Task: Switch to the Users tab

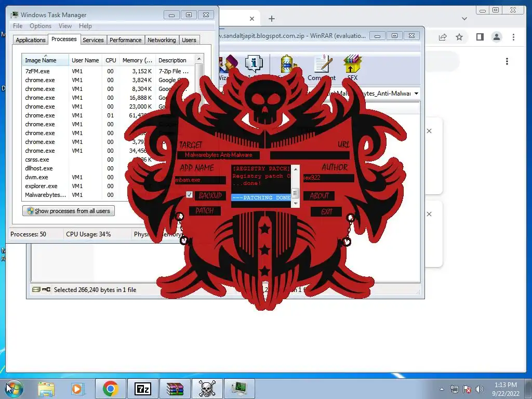Action: click(189, 40)
